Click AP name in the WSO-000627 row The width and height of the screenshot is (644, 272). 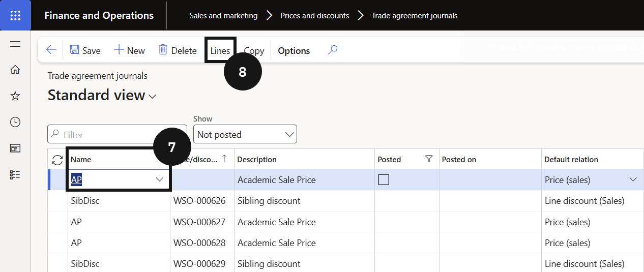[x=76, y=222]
